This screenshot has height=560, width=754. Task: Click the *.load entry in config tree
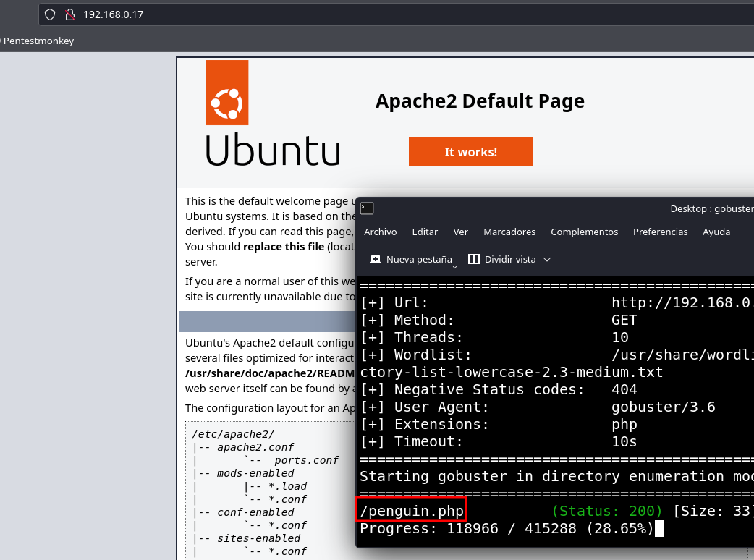click(x=287, y=486)
